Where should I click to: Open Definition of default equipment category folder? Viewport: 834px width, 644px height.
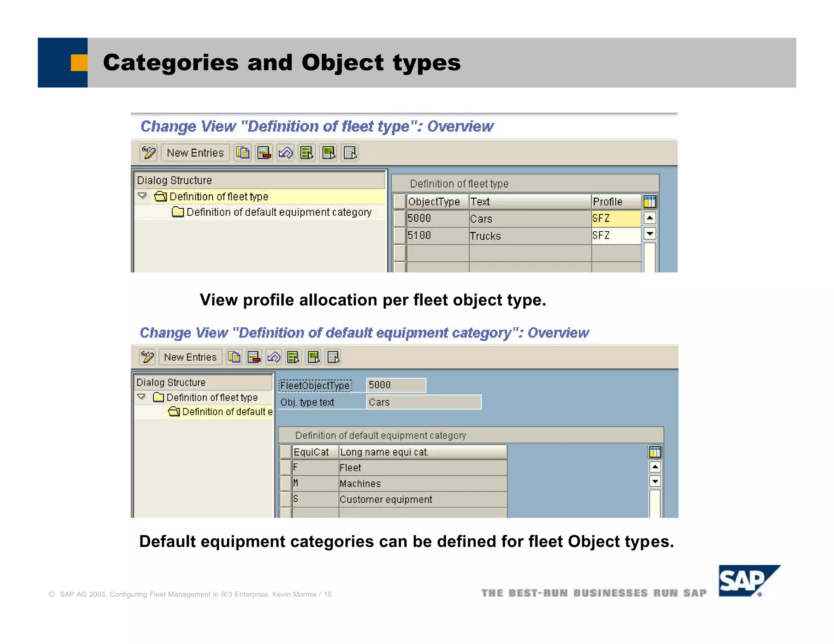click(x=271, y=212)
